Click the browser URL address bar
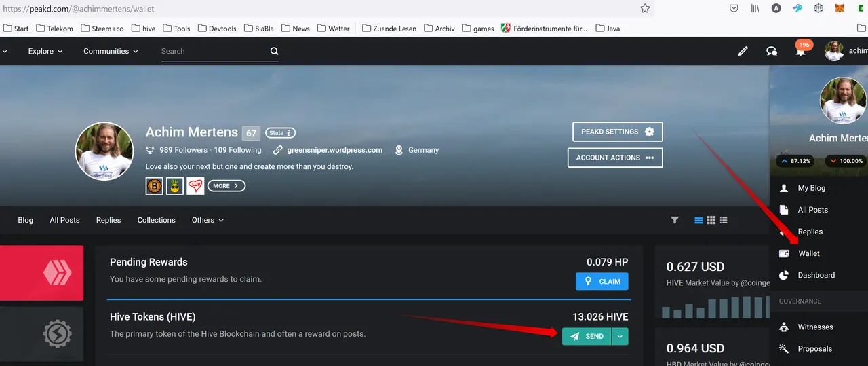The height and width of the screenshot is (366, 868). pyautogui.click(x=319, y=9)
